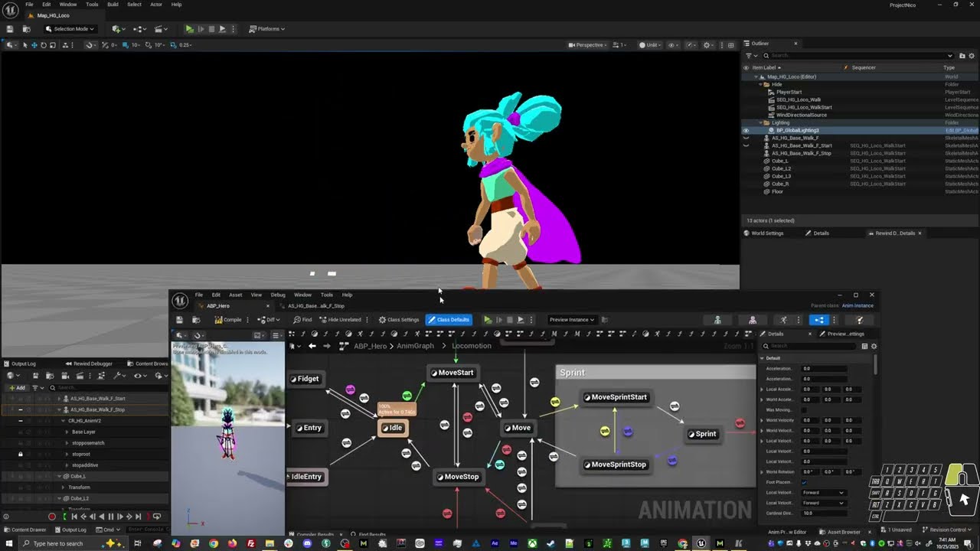
Task: Jump to sequence end
Action: tap(138, 517)
